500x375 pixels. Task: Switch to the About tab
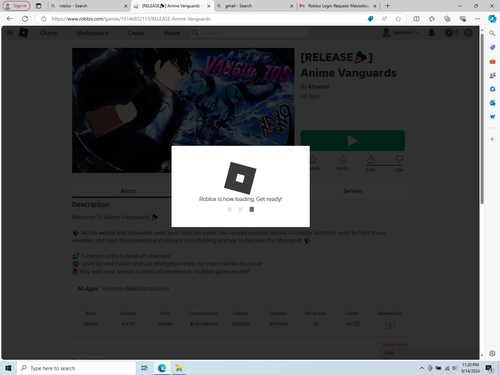point(128,191)
